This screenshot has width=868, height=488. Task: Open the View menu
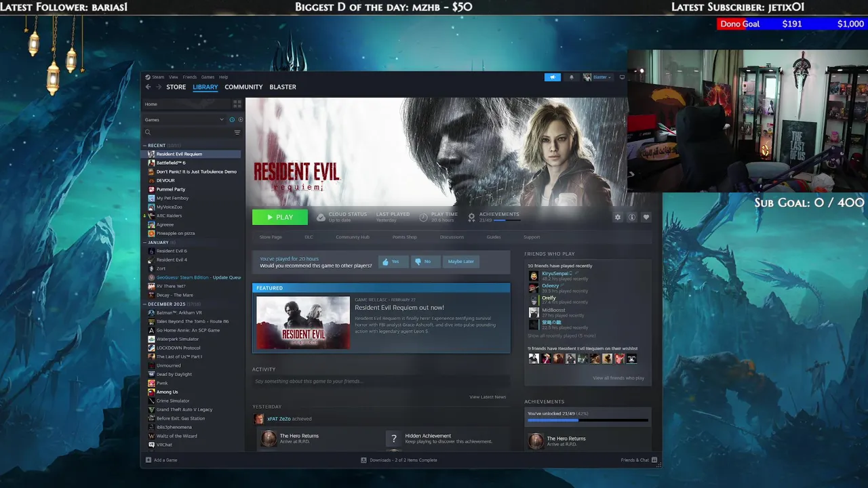pos(174,77)
